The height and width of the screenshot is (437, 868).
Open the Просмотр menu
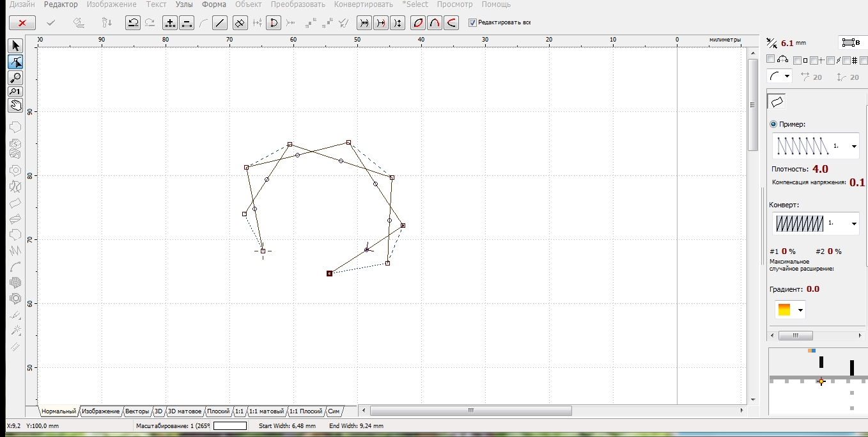pos(454,4)
